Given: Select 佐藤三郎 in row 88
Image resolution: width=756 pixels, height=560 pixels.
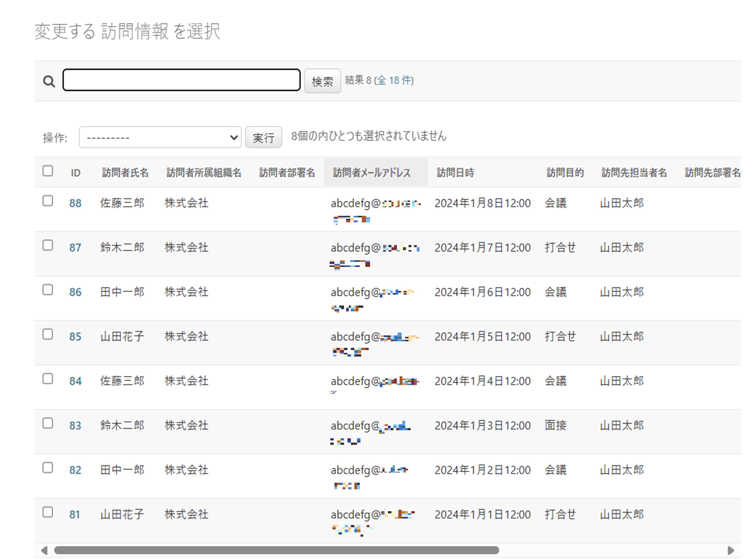Looking at the screenshot, I should pyautogui.click(x=122, y=203).
